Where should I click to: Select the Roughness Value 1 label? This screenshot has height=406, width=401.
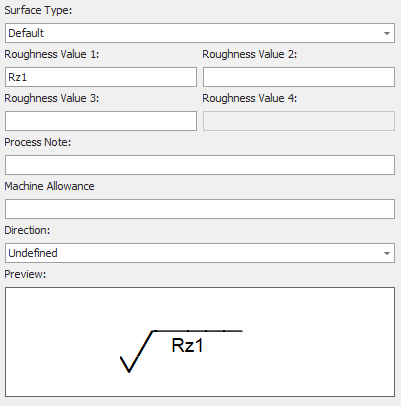[52, 54]
